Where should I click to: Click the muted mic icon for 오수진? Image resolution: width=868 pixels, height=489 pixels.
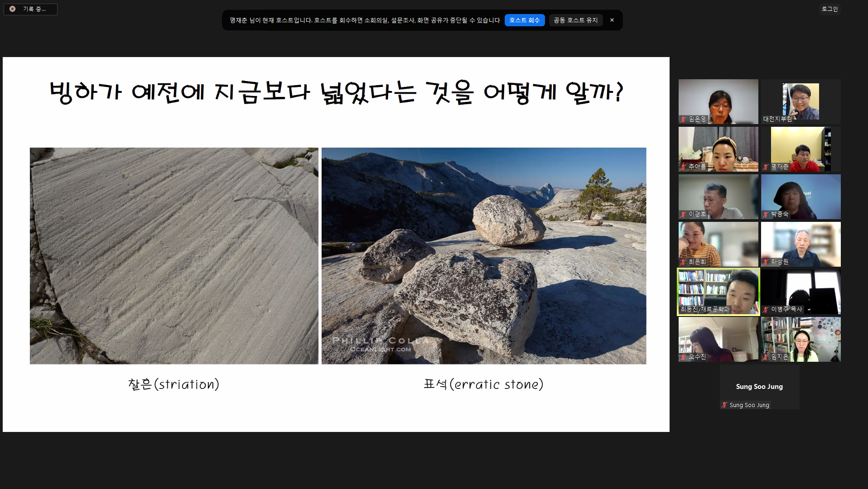pos(683,357)
